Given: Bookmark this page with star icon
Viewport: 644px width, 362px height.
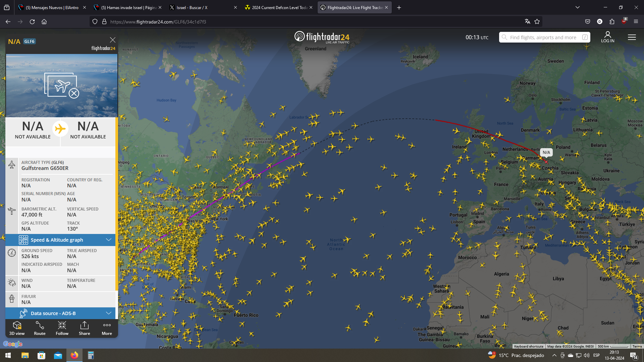Looking at the screenshot, I should pos(537,21).
